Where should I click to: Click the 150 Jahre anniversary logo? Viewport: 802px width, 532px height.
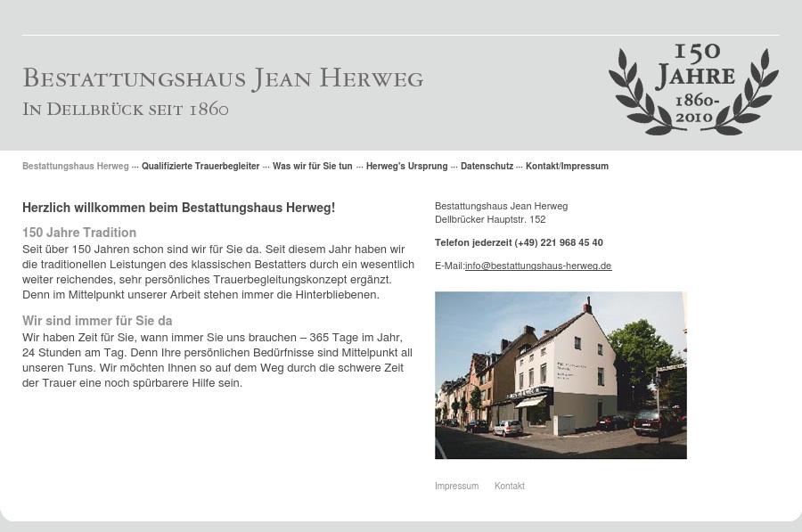click(x=693, y=88)
